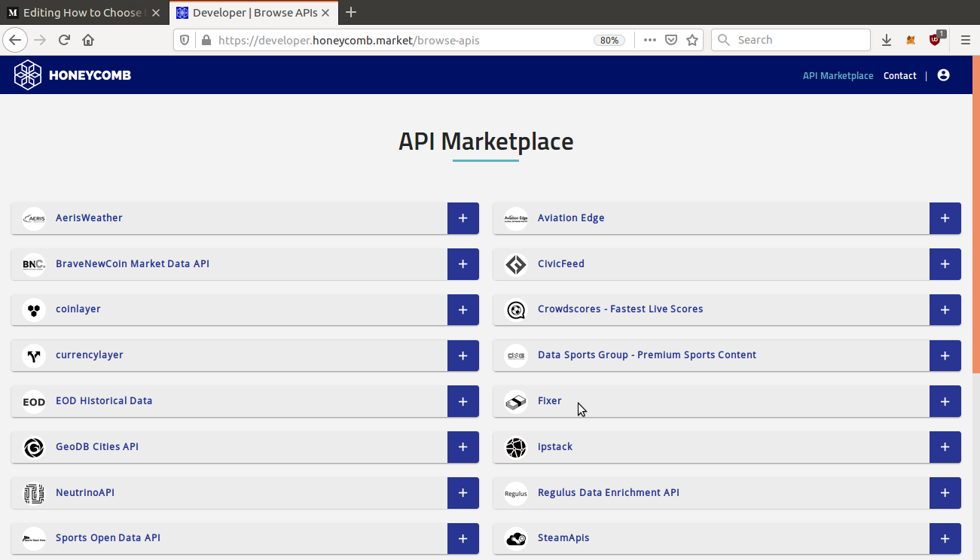Click the SteamApis logo icon
Image resolution: width=980 pixels, height=560 pixels.
point(516,539)
